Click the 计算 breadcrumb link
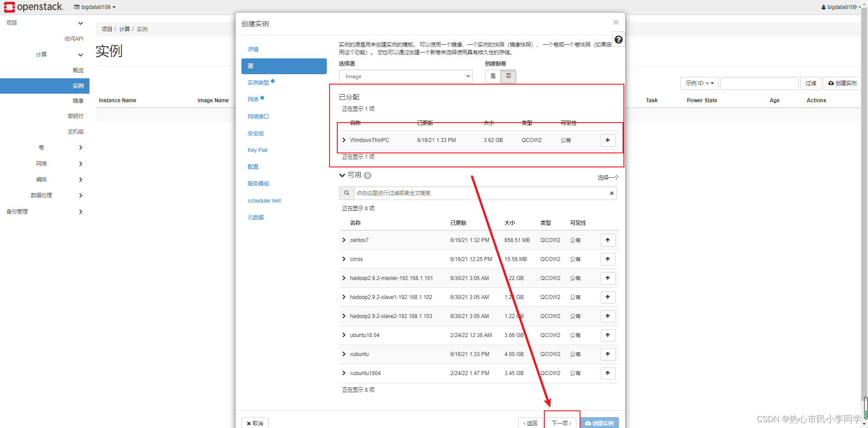Viewport: 868px width, 428px height. pos(124,29)
